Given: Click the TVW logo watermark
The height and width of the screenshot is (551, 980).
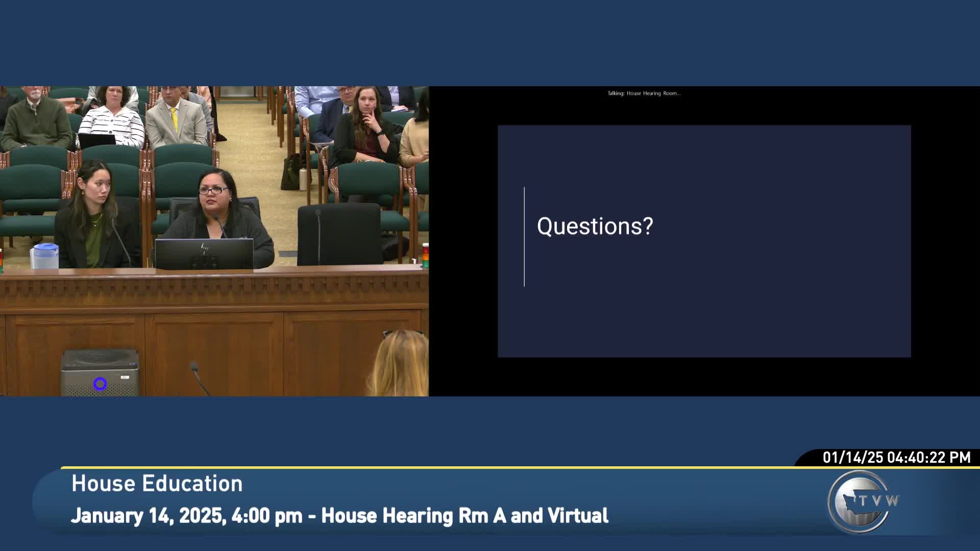Looking at the screenshot, I should [861, 502].
